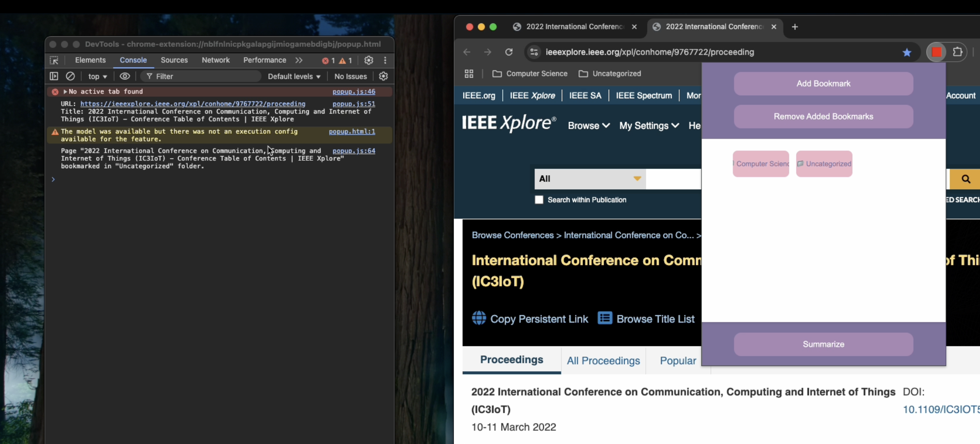Click the red bookmark extension icon
Screen dimensions: 980x444
pyautogui.click(x=936, y=52)
